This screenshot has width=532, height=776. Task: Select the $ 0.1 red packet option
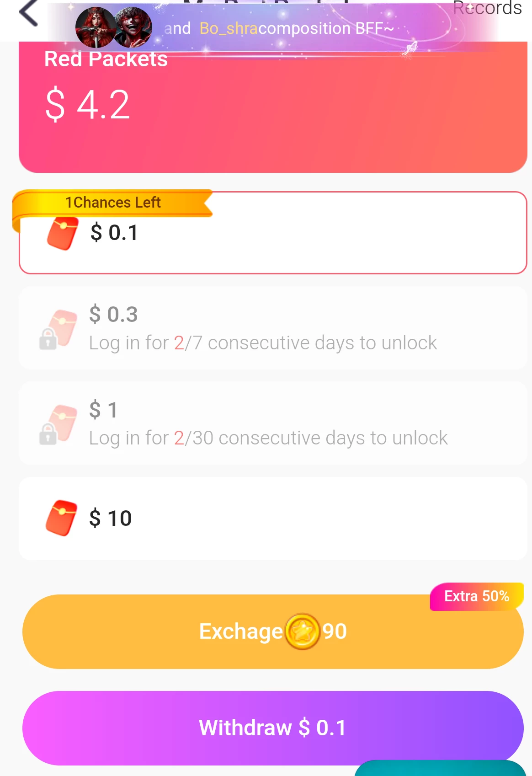[273, 233]
